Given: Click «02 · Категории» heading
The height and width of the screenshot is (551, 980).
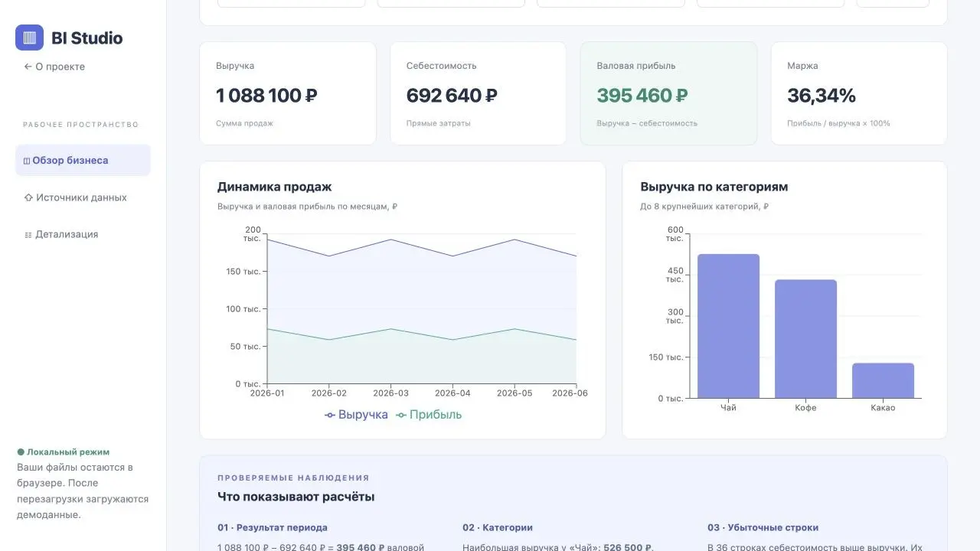Looking at the screenshot, I should point(498,528).
